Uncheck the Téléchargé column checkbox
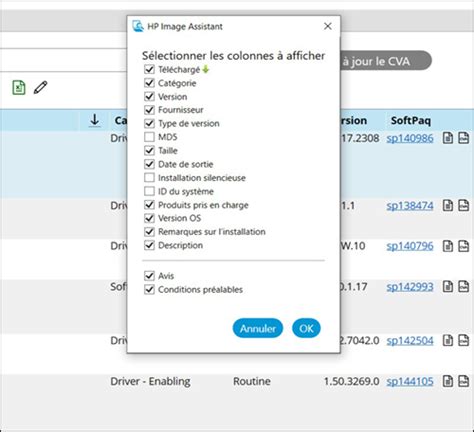Image resolution: width=474 pixels, height=432 pixels. [149, 69]
